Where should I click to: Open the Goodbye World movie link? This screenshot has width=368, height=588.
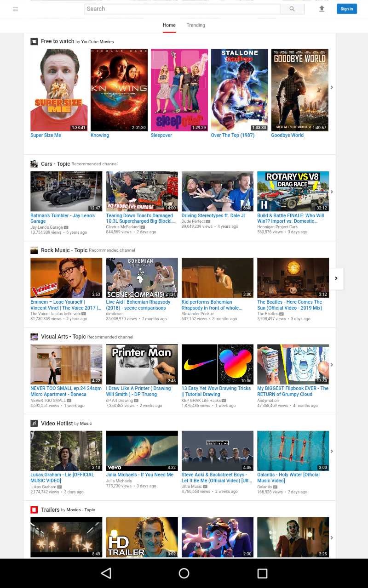point(287,135)
